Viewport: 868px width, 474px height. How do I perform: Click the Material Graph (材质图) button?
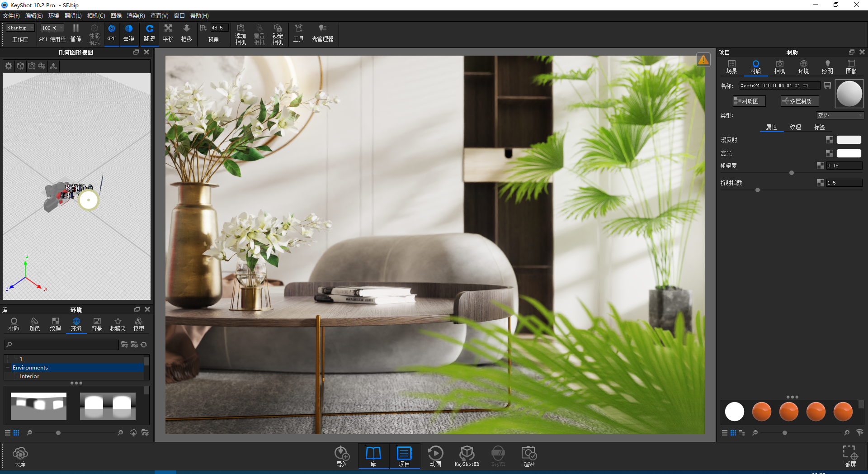click(x=749, y=101)
